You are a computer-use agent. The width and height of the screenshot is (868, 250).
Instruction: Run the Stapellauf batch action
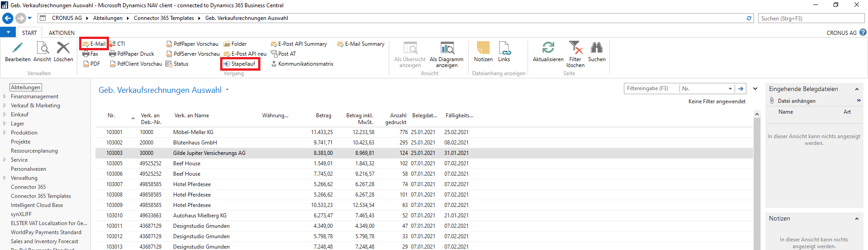[x=240, y=64]
